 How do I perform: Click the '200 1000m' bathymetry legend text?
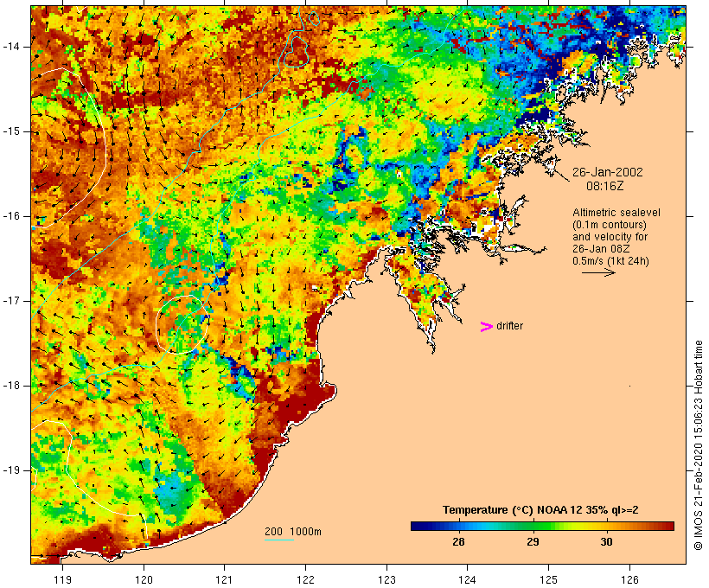pyautogui.click(x=293, y=532)
